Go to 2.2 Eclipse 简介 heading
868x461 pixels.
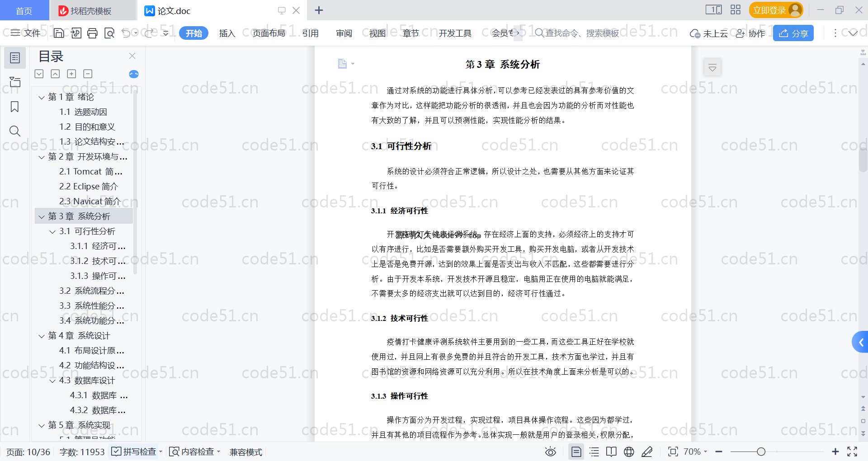[x=89, y=186]
